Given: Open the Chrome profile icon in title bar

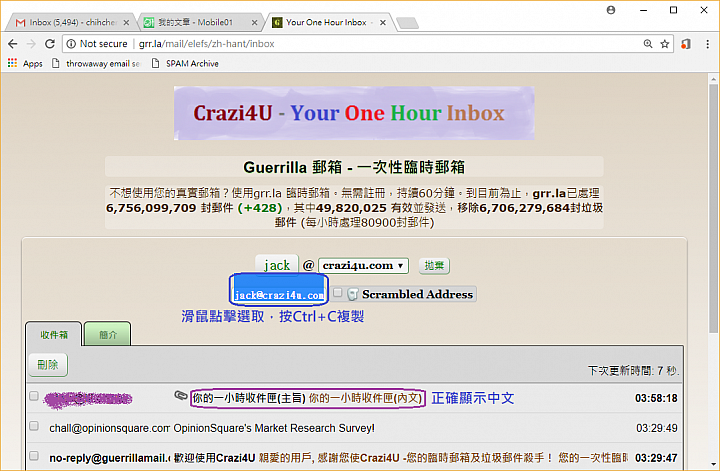Looking at the screenshot, I should (611, 10).
